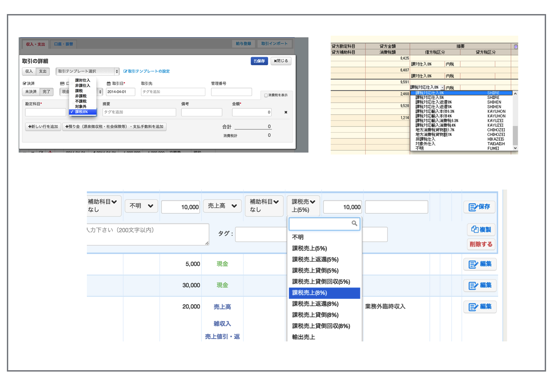Select the 完了 settlement toggle

click(x=46, y=92)
